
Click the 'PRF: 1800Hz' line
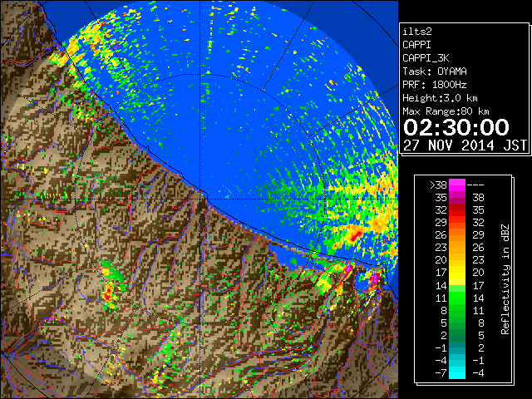click(x=435, y=85)
